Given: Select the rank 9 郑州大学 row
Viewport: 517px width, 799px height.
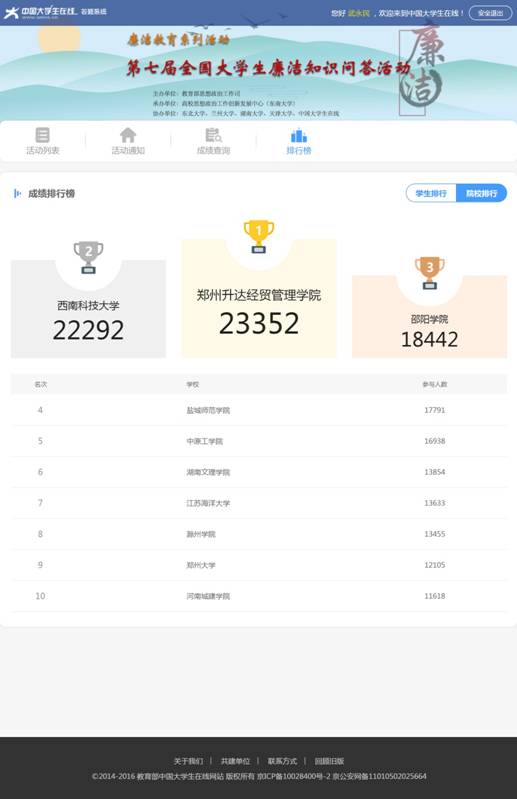Looking at the screenshot, I should pyautogui.click(x=259, y=565).
